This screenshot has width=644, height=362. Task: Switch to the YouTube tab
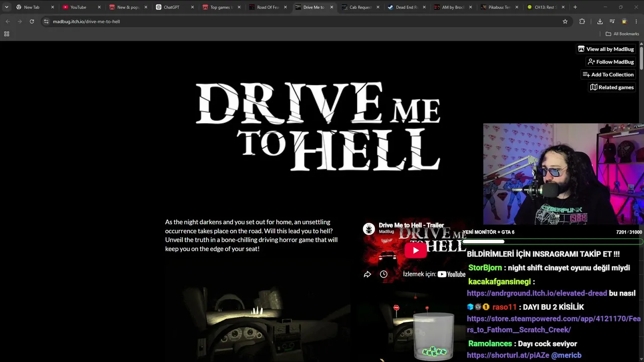click(x=80, y=7)
